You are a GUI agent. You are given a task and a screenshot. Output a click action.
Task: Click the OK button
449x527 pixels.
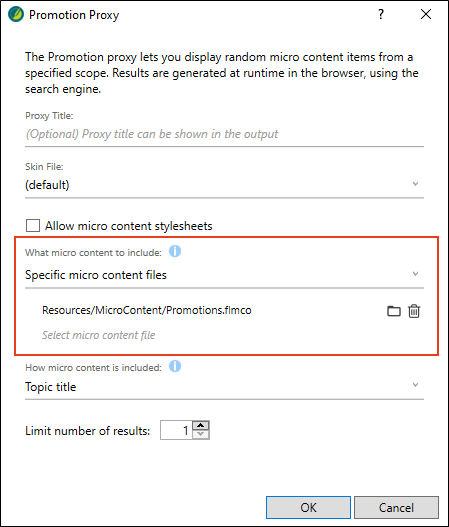click(308, 507)
